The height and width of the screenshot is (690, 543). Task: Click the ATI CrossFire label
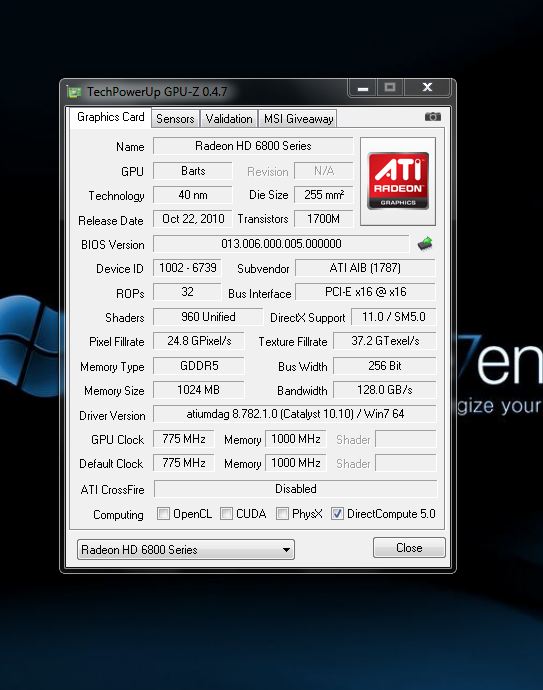(x=112, y=490)
